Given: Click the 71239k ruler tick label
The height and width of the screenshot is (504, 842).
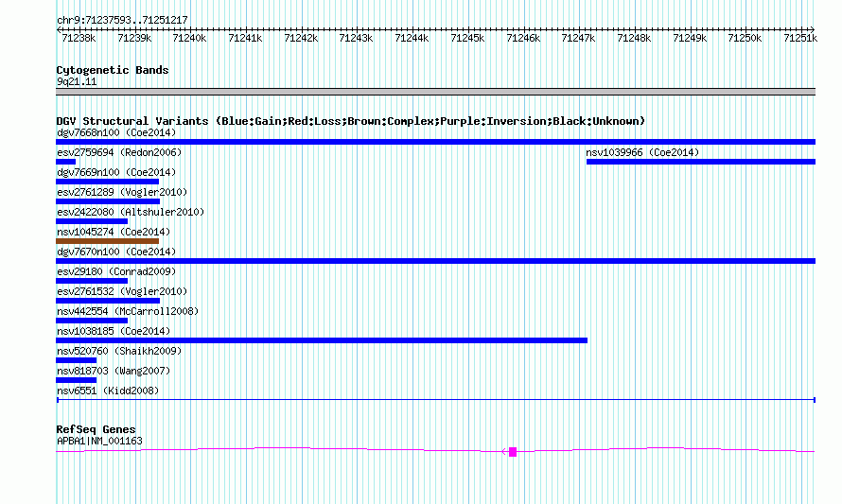Looking at the screenshot, I should pos(134,38).
